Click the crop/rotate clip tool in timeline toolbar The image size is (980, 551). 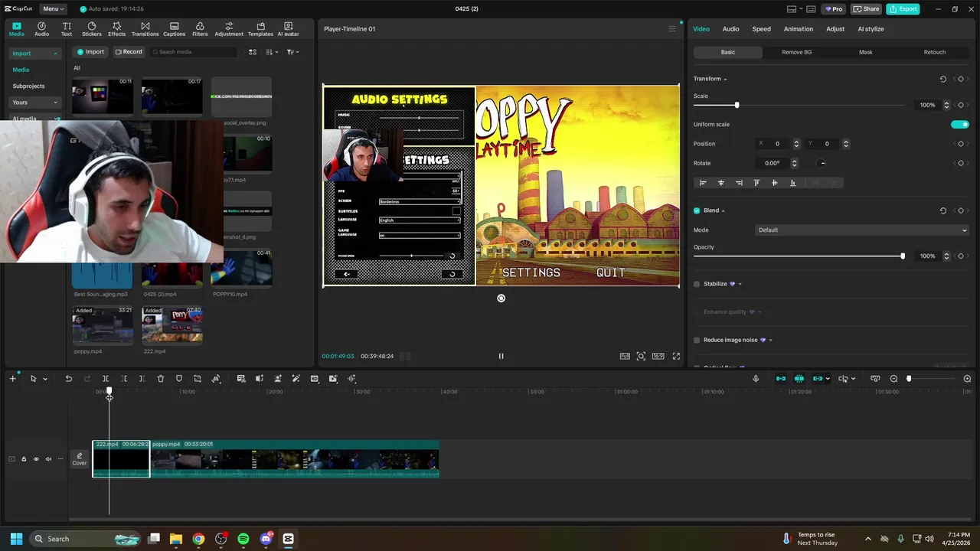coord(198,379)
